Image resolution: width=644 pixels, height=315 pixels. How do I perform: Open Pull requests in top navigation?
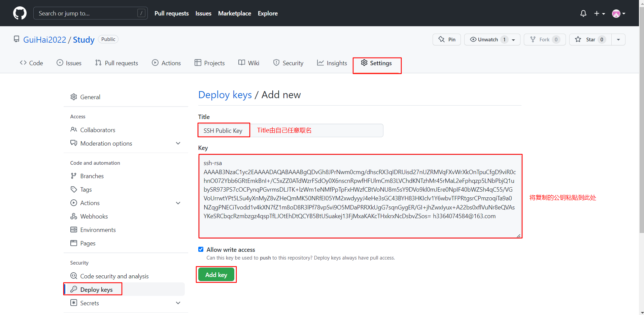pyautogui.click(x=172, y=13)
